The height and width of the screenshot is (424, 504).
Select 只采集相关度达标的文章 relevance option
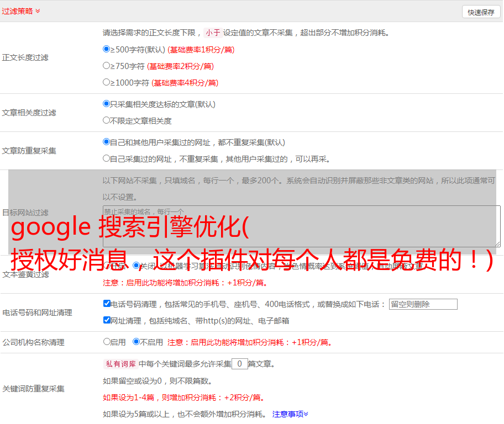[x=107, y=103]
